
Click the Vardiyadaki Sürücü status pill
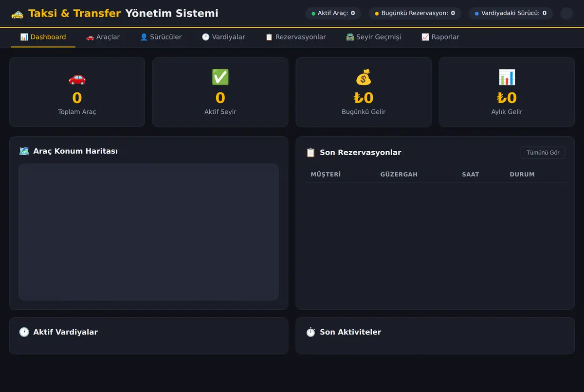point(511,13)
